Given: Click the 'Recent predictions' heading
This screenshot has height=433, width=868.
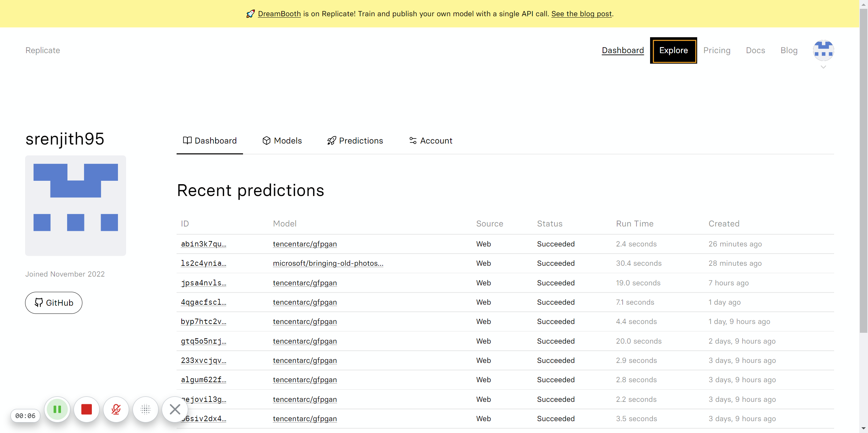Looking at the screenshot, I should click(250, 190).
